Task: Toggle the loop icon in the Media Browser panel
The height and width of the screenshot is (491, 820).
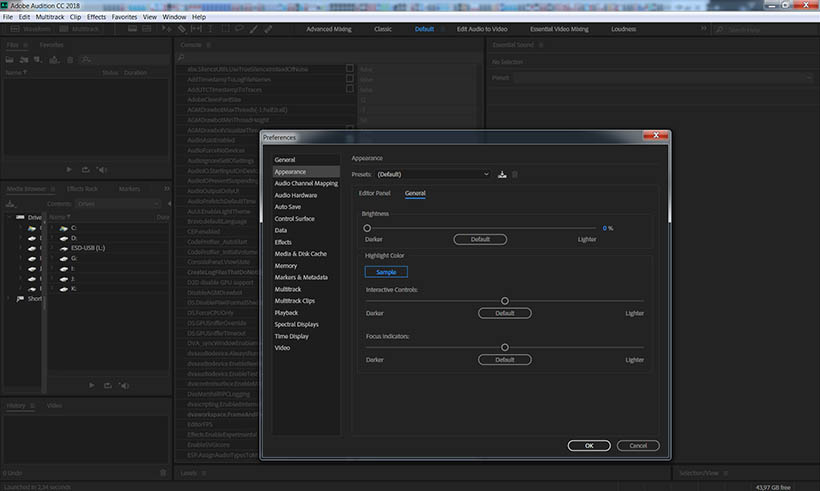Action: click(107, 385)
